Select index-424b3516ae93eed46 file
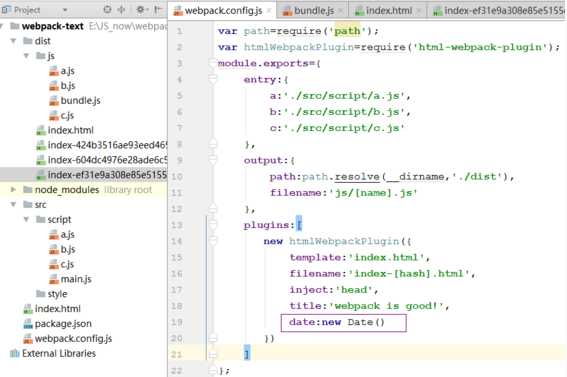This screenshot has width=567, height=377. (107, 145)
